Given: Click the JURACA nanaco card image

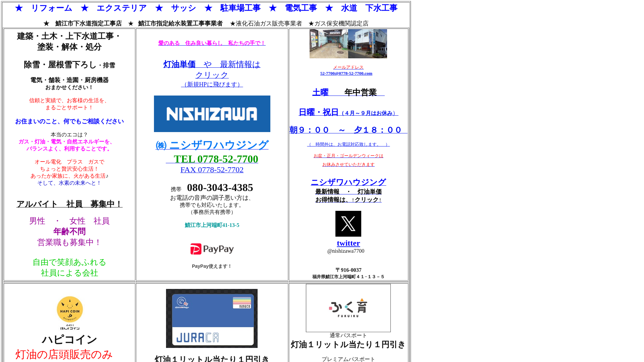Looking at the screenshot, I should 212,318.
